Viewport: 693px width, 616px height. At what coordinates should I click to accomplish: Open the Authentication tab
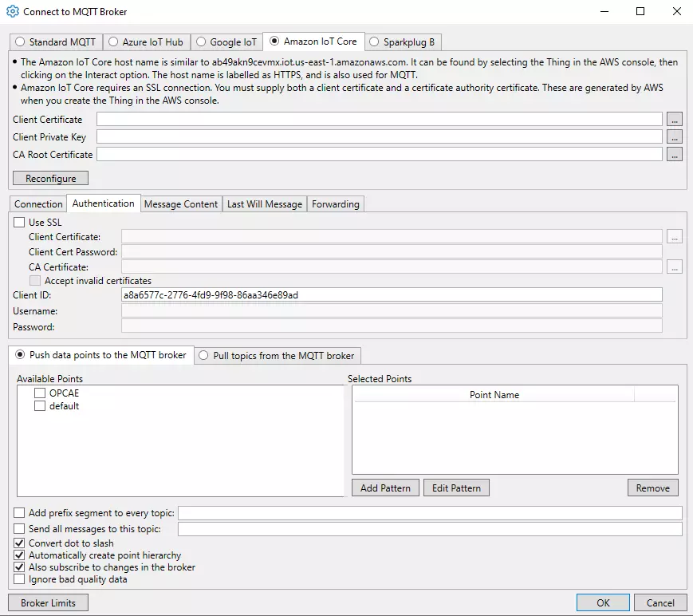pos(104,203)
